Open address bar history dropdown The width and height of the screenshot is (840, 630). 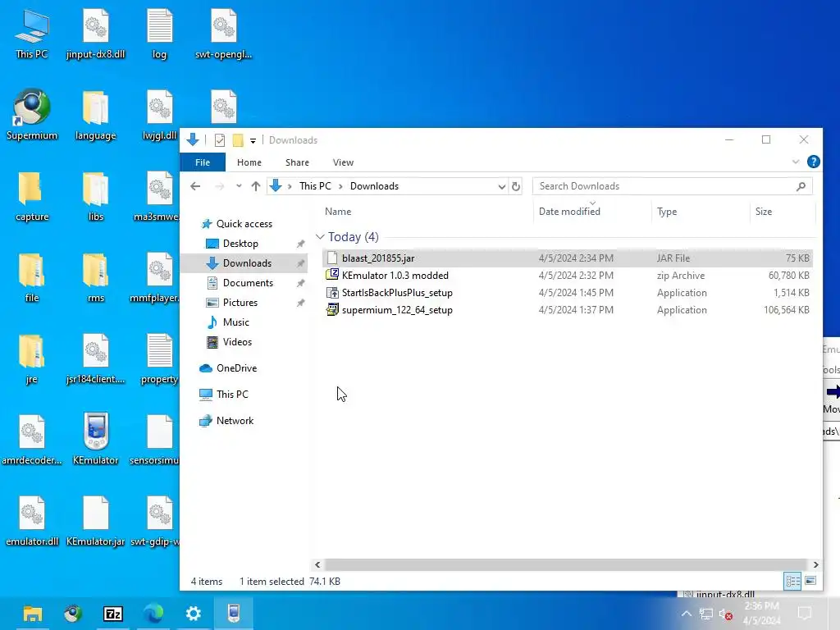501,186
